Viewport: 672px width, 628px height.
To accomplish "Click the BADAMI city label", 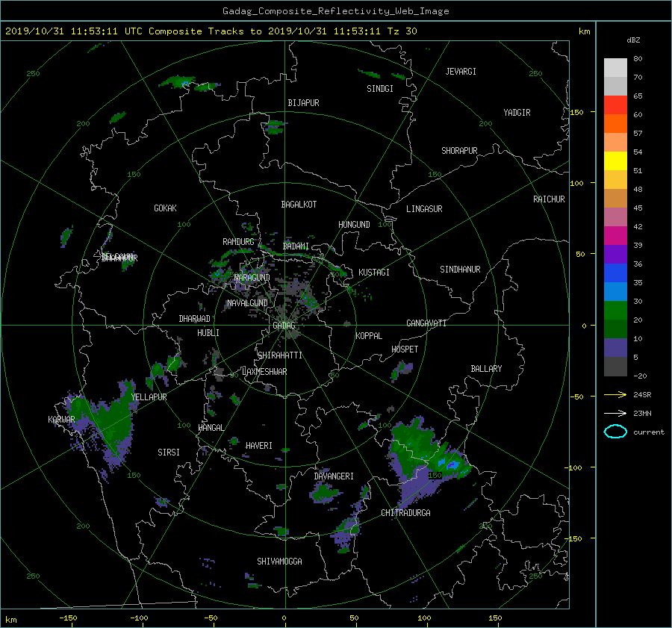I will pyautogui.click(x=296, y=246).
